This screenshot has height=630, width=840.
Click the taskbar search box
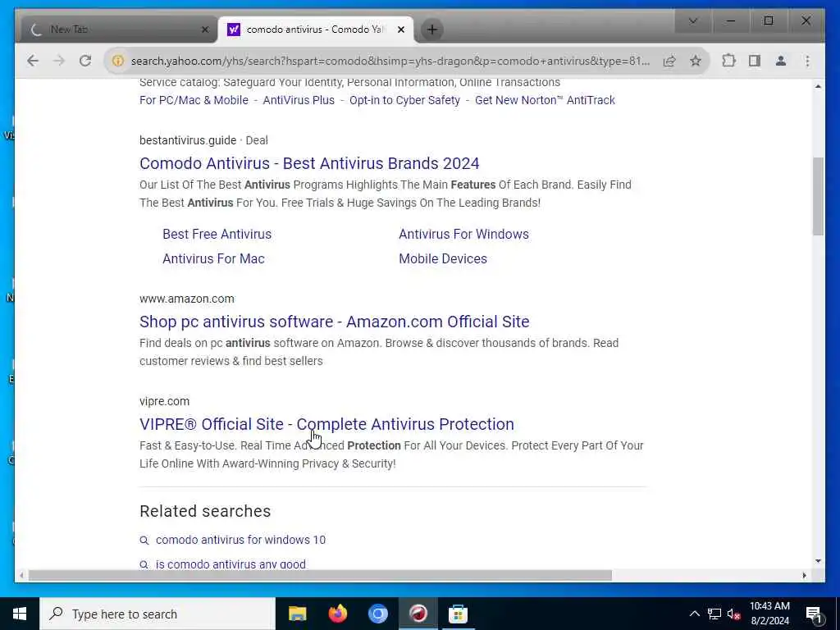click(x=157, y=614)
